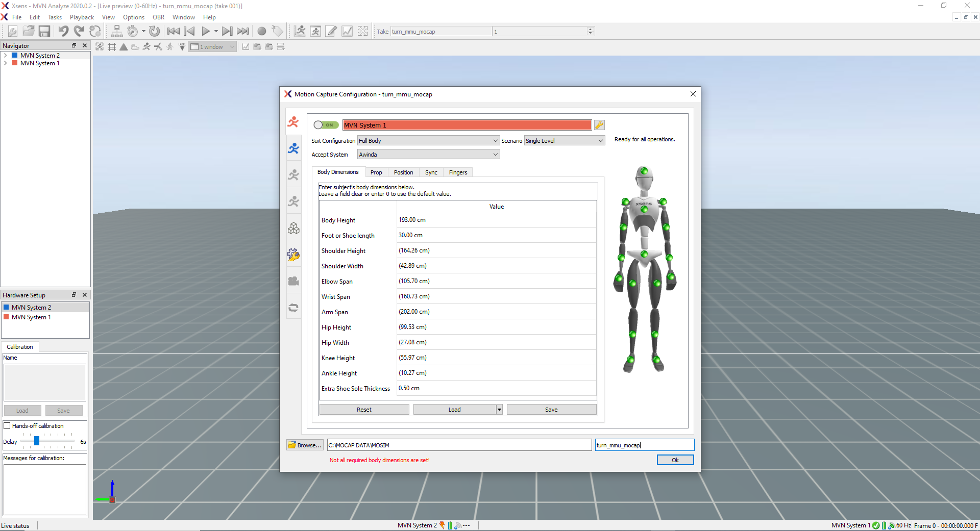Image resolution: width=980 pixels, height=531 pixels.
Task: Click the stacked cubes props sidebar icon
Action: click(x=293, y=228)
